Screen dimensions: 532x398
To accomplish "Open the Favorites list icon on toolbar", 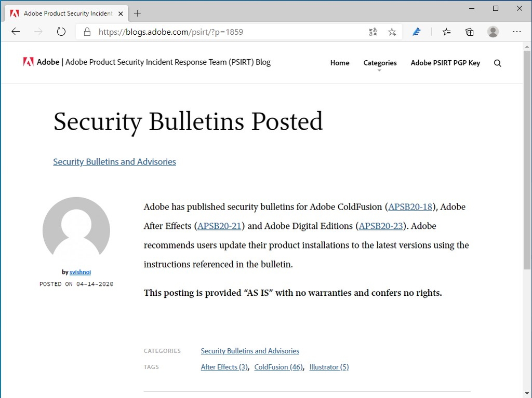I will tap(446, 32).
